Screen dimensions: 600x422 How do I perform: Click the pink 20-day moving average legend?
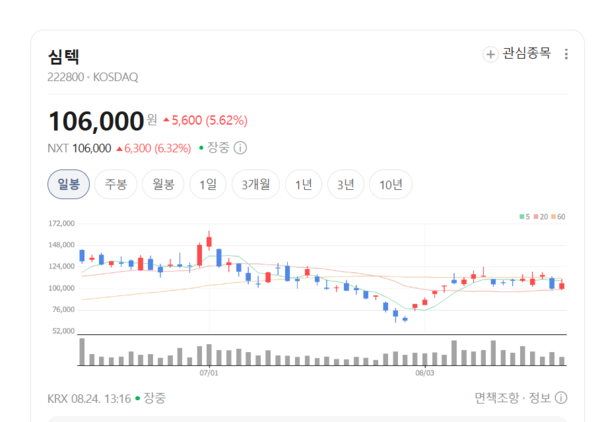pos(541,217)
